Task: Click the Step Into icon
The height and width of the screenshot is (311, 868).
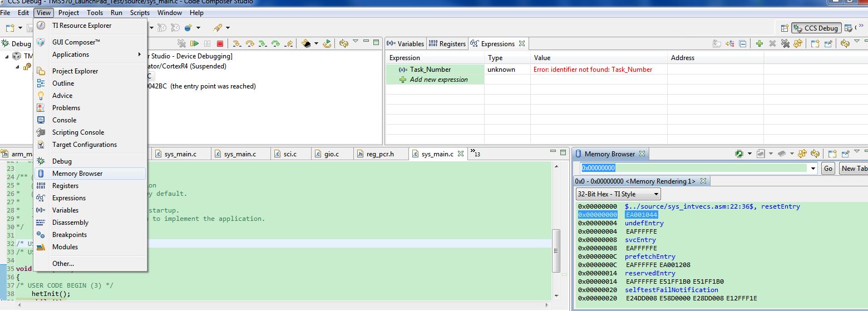Action: point(236,43)
